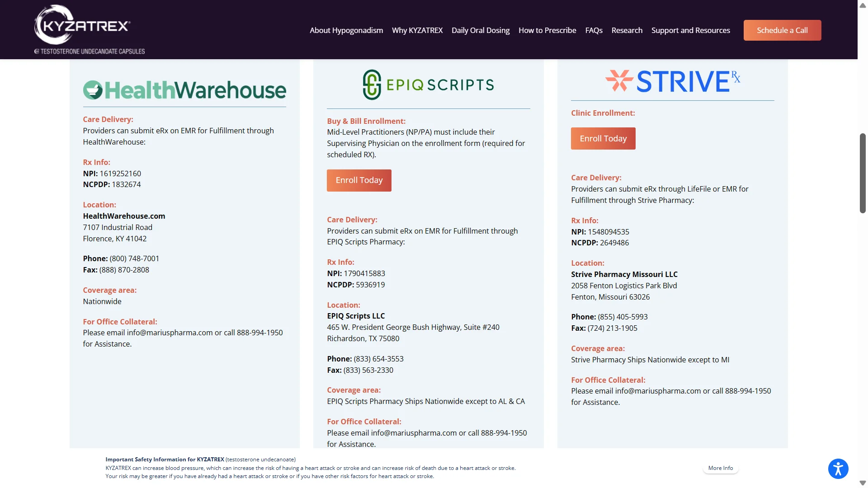Screen dimensions: 868x488
Task: Click the scrollbar up arrow
Action: 863,5
